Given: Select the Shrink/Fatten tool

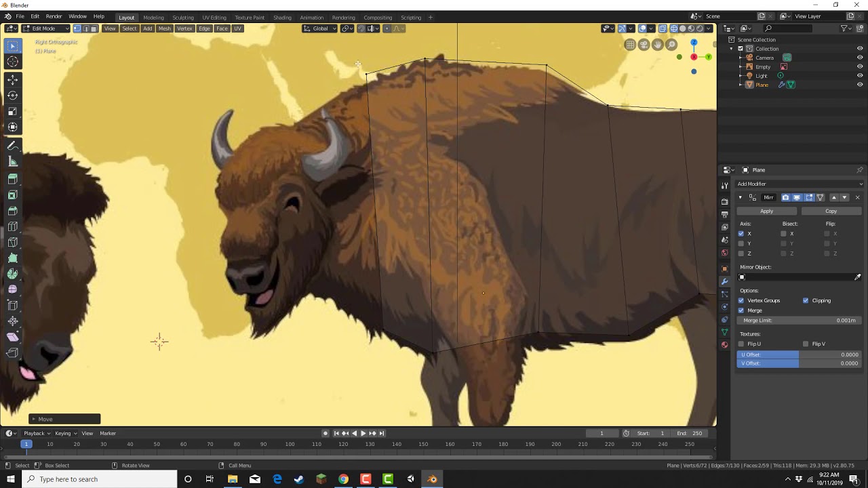Looking at the screenshot, I should click(12, 321).
